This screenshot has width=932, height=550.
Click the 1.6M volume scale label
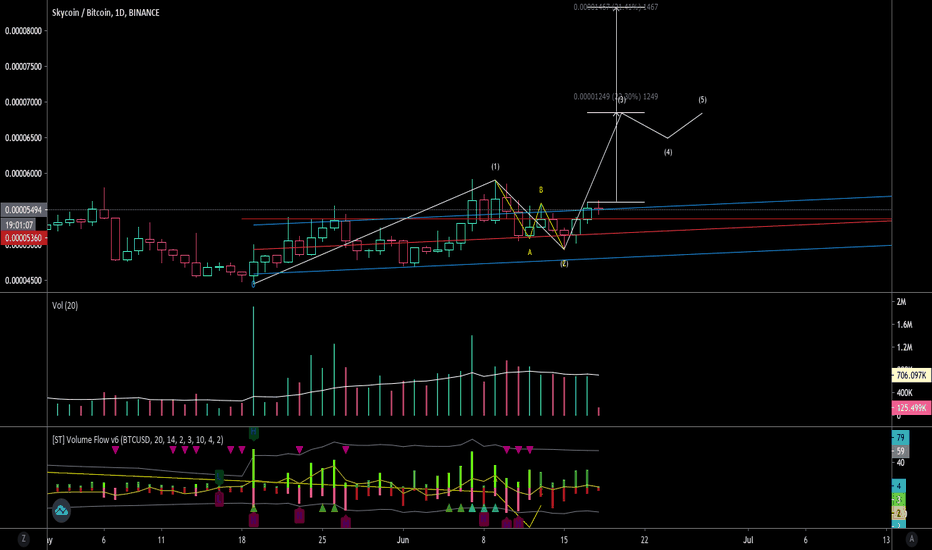pos(904,325)
